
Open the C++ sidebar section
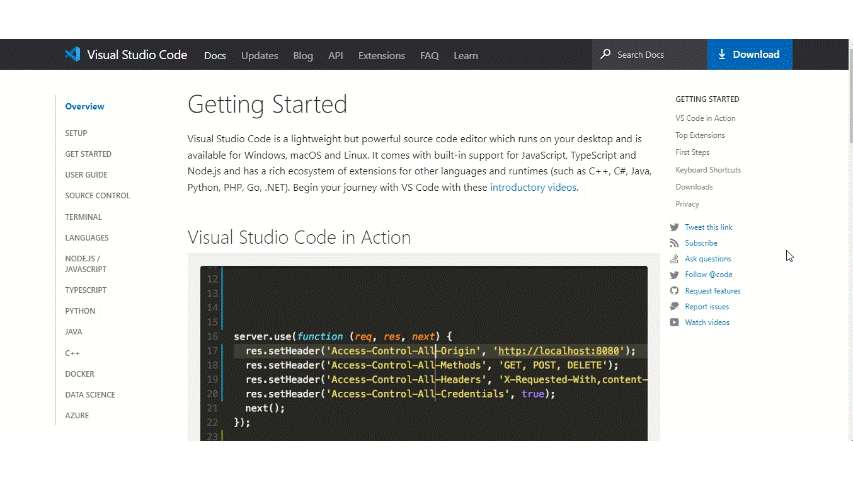click(x=72, y=353)
